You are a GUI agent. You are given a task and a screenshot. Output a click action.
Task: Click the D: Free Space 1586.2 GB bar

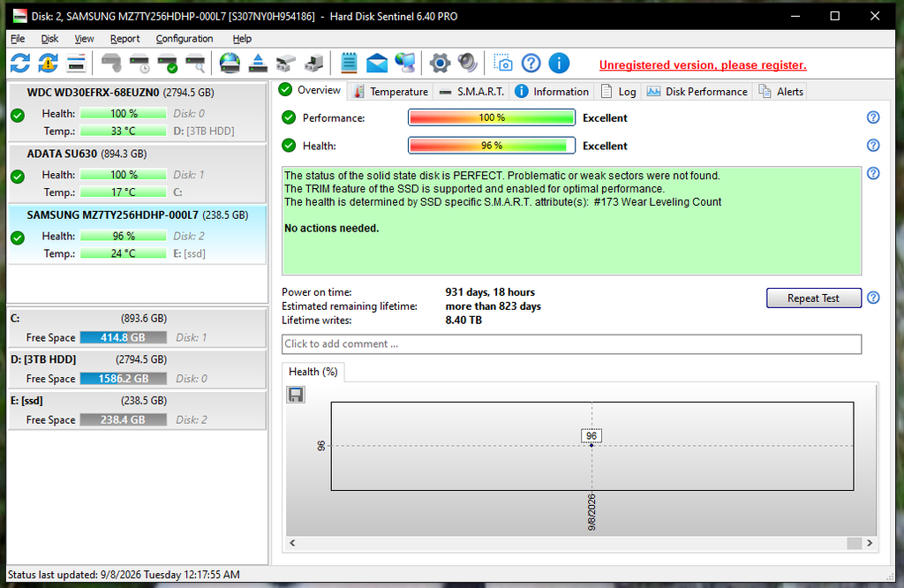[x=123, y=379]
